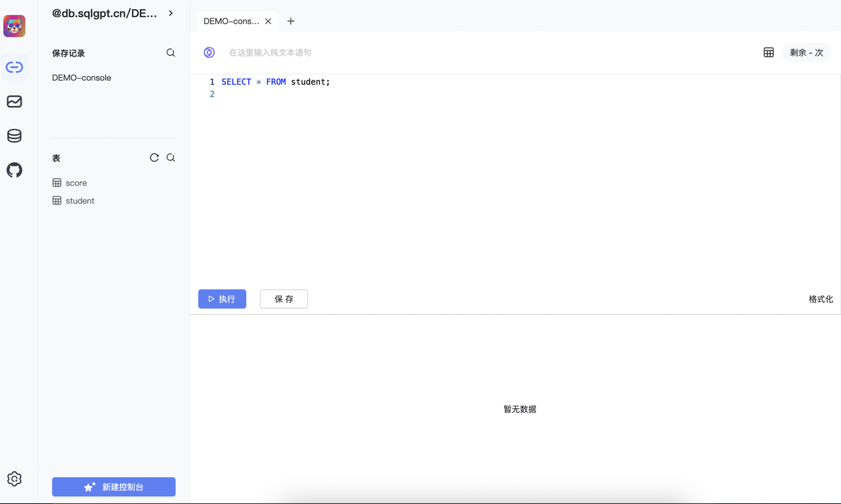The image size is (841, 504).
Task: Click the AI query icon beside input
Action: click(x=209, y=53)
